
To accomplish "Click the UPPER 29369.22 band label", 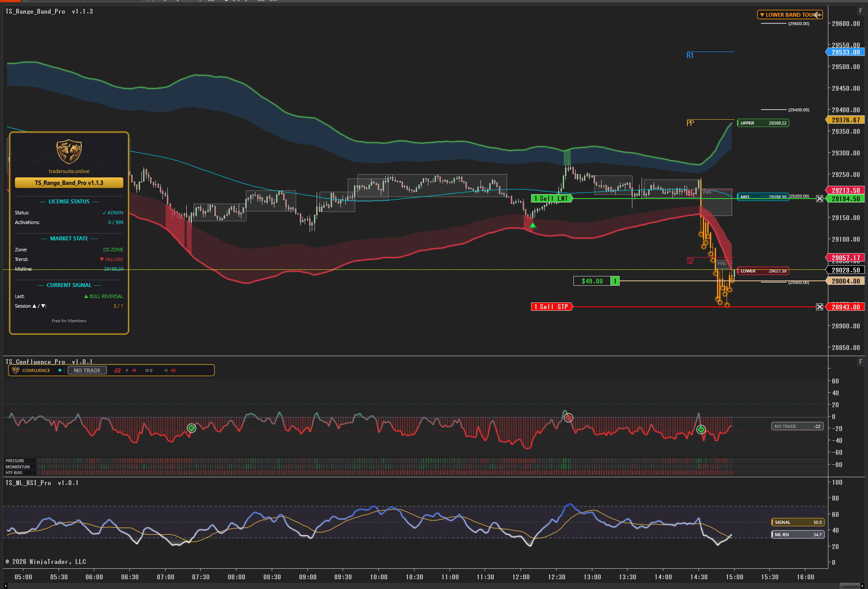I will (x=763, y=123).
